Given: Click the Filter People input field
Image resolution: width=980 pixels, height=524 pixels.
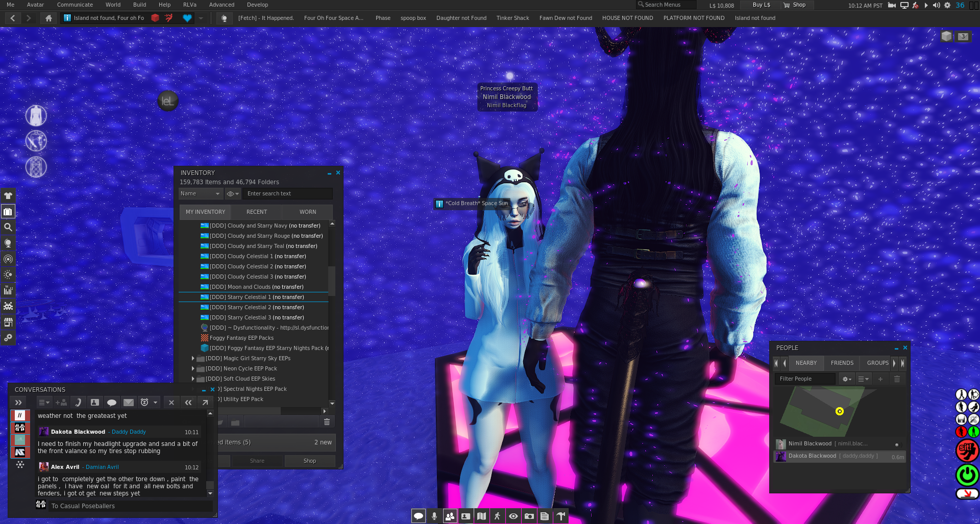Looking at the screenshot, I should click(x=804, y=379).
